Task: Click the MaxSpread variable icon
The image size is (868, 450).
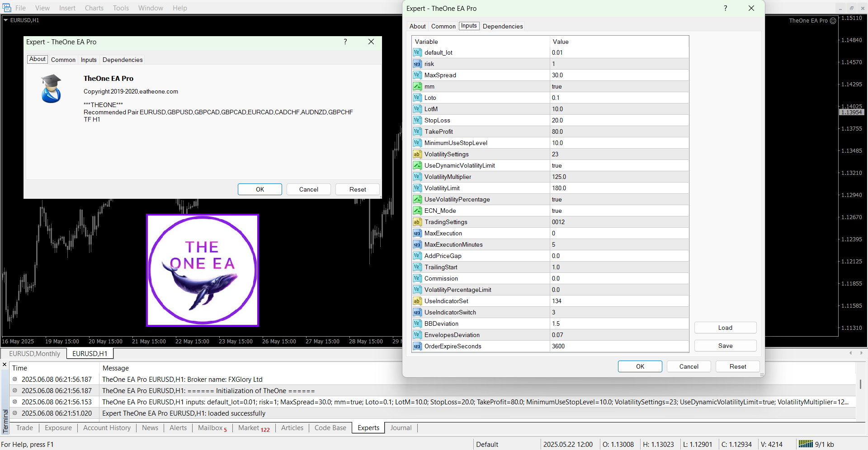Action: click(417, 75)
